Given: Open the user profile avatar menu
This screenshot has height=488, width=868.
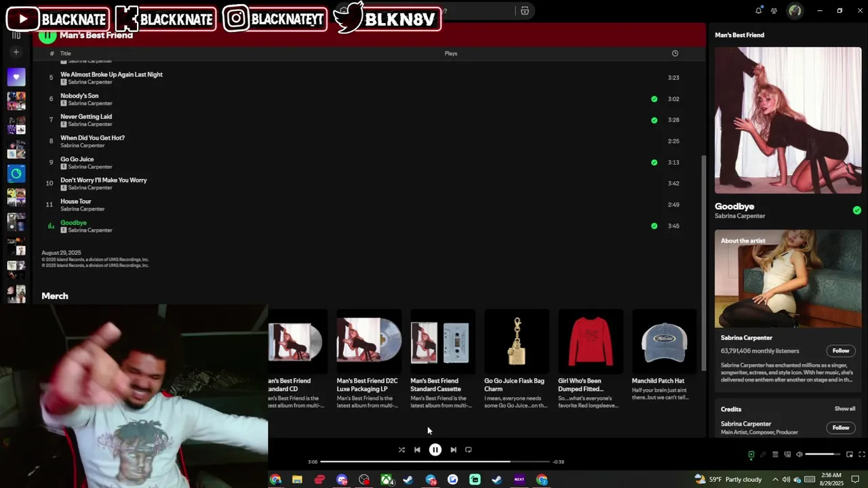Looking at the screenshot, I should coord(795,10).
